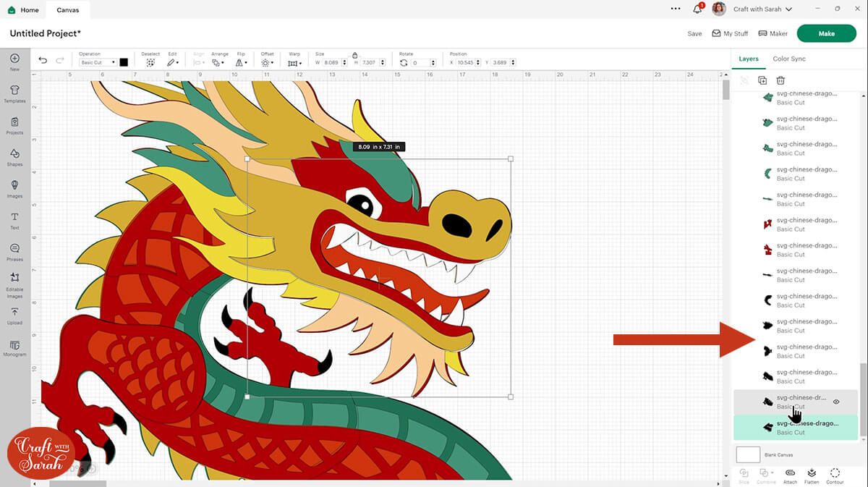The width and height of the screenshot is (868, 487).
Task: Open the Operation Basic Cut dropdown
Action: click(x=98, y=63)
